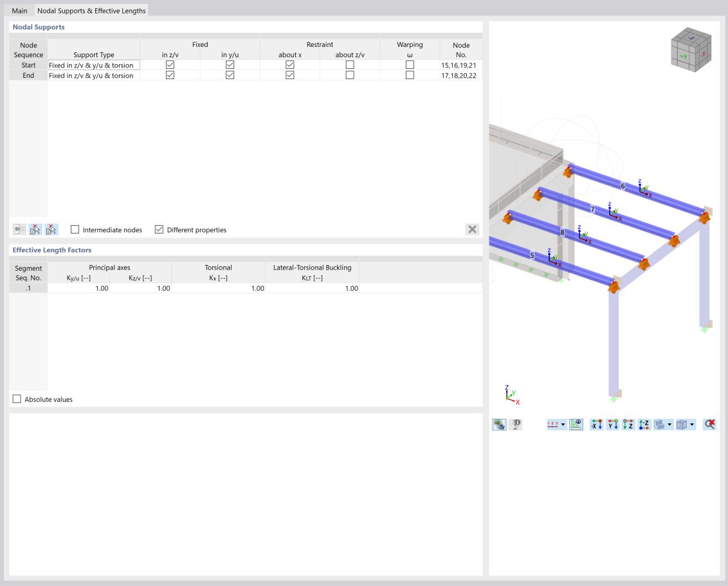Activate the -Z top view icon
The height and width of the screenshot is (586, 728).
[644, 424]
